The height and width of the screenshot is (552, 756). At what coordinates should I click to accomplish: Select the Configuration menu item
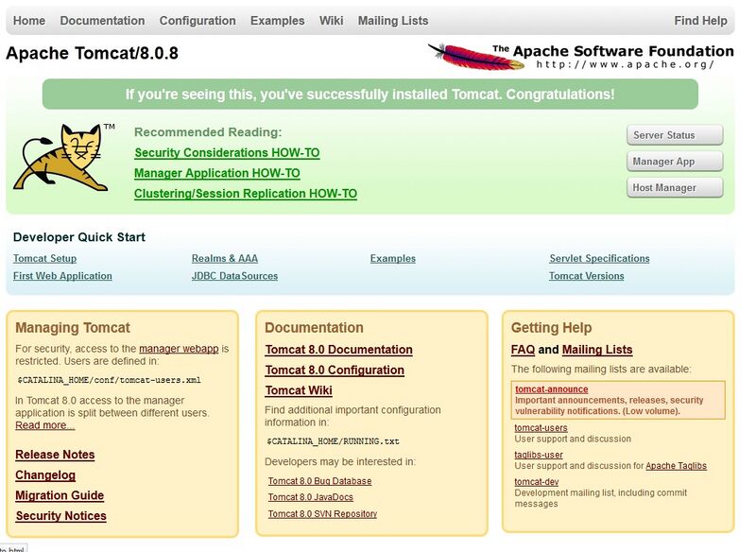click(x=197, y=20)
